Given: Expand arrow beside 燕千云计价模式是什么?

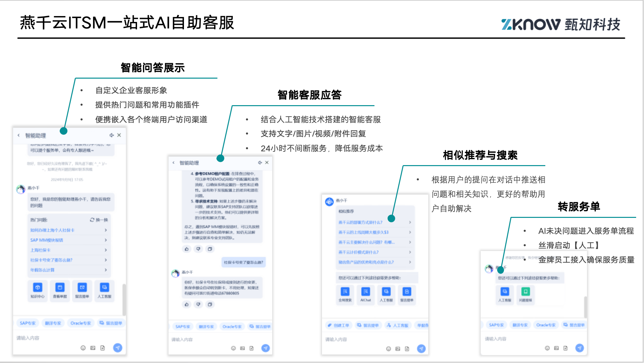Looking at the screenshot, I should pyautogui.click(x=410, y=252).
